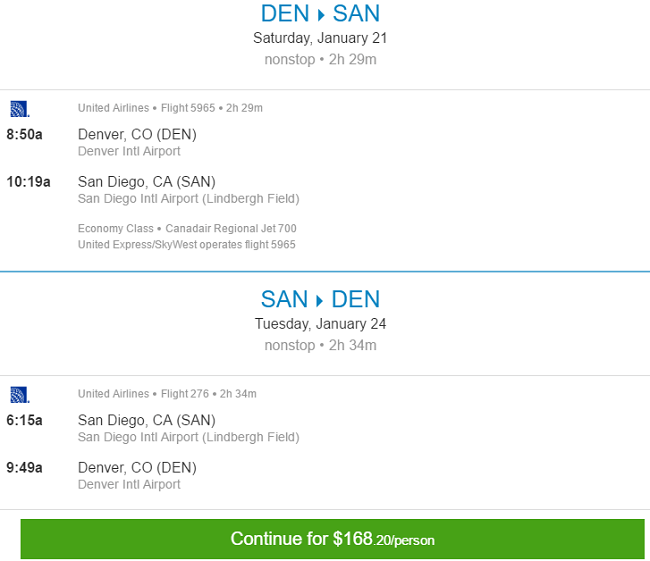Click the 6:15a departure time
This screenshot has height=561, width=650.
24,420
